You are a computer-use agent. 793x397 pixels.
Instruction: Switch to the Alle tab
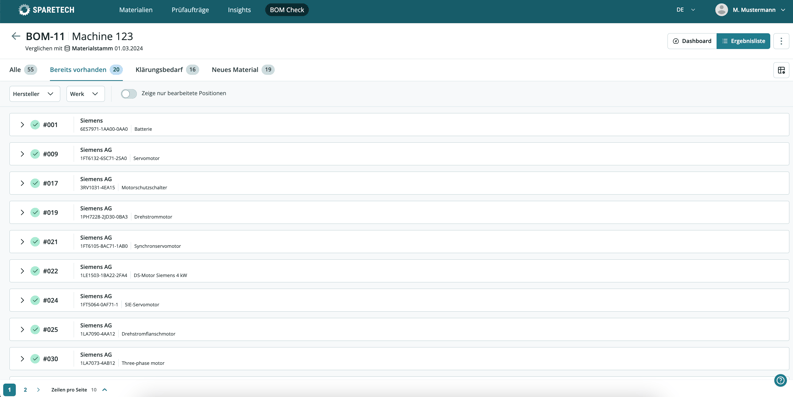point(23,70)
